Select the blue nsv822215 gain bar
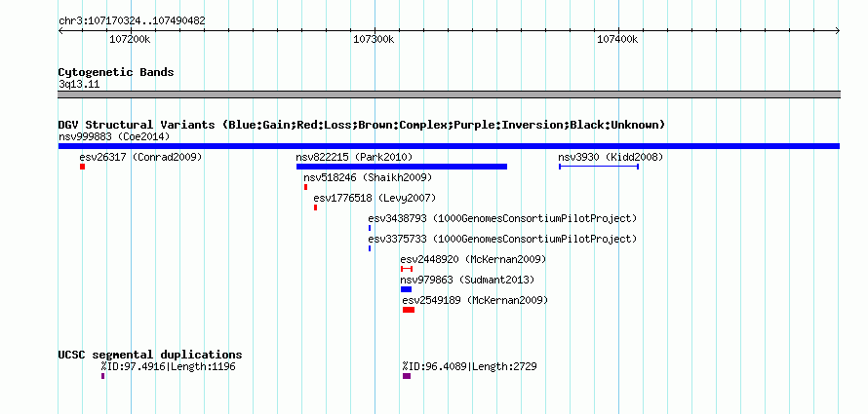 [x=402, y=167]
